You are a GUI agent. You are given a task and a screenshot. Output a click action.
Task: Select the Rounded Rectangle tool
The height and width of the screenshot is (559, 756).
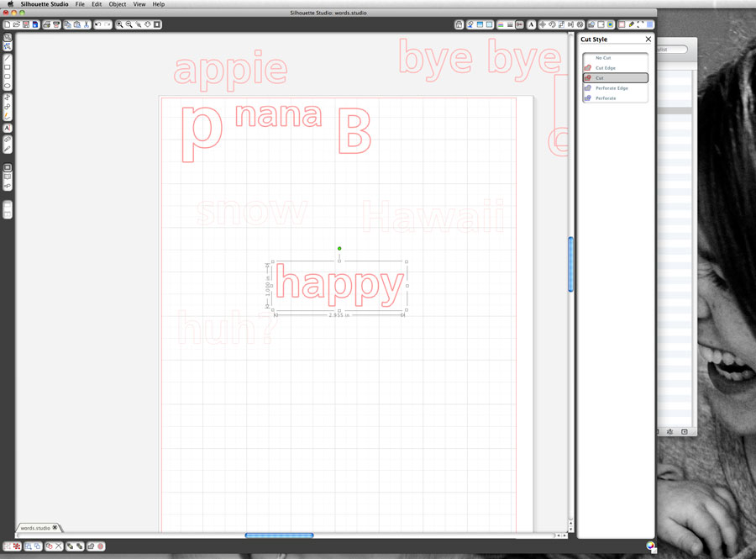coord(8,76)
